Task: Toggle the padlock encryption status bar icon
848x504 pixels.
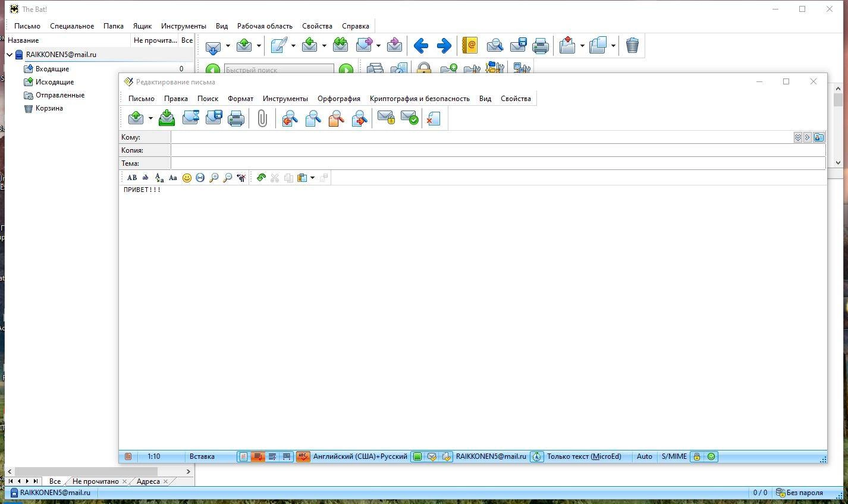Action: (696, 456)
